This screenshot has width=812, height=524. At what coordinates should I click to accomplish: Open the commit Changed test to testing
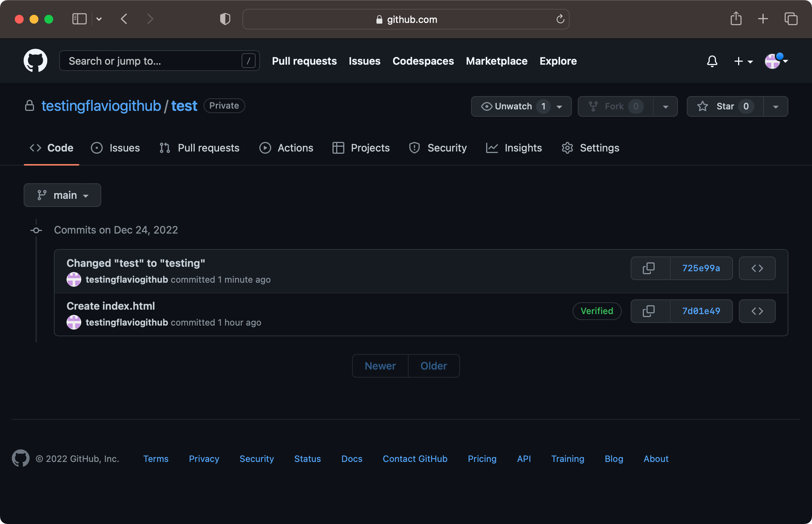(x=136, y=263)
